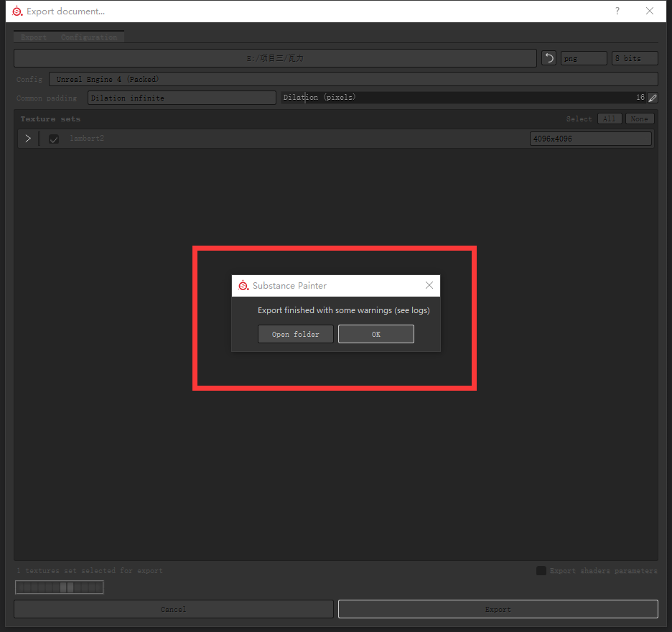Open the Config dropdown showing Unreal Engine 4 (Packed)
672x632 pixels.
pos(353,79)
